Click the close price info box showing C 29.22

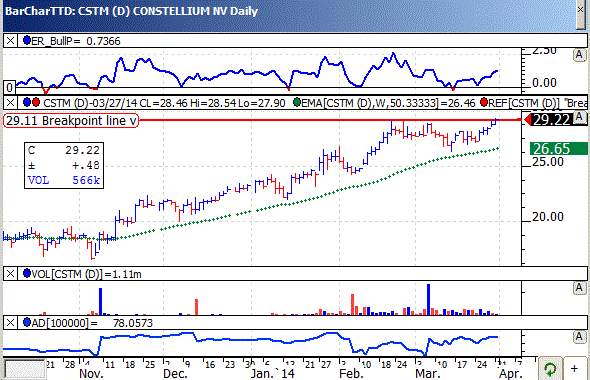tap(64, 165)
